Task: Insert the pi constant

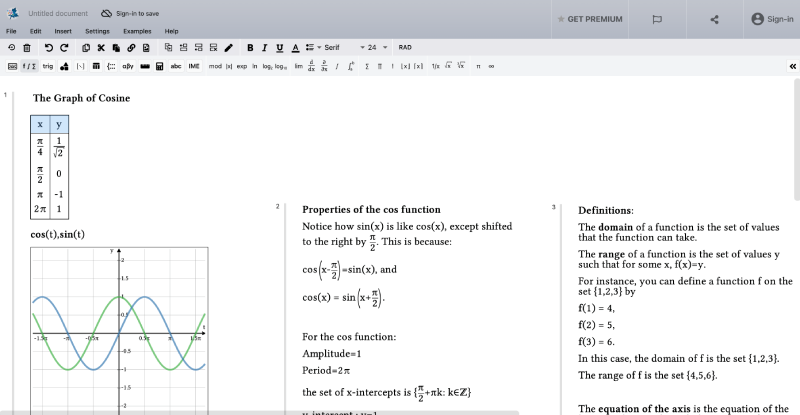Action: (478, 66)
